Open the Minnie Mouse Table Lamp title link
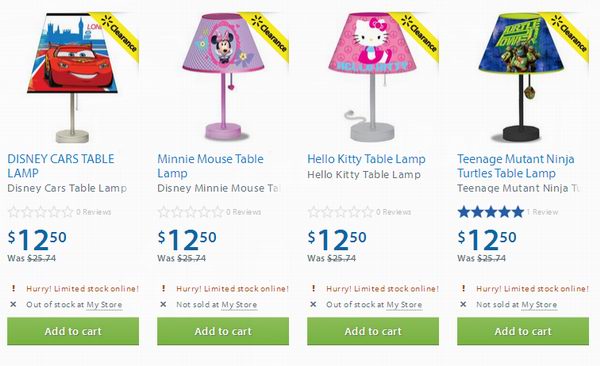600x366 pixels. pyautogui.click(x=210, y=166)
